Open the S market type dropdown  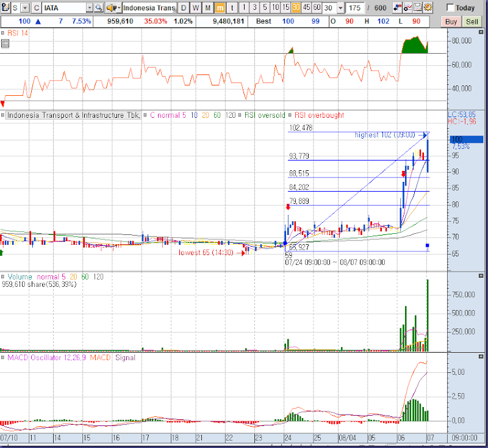26,8
